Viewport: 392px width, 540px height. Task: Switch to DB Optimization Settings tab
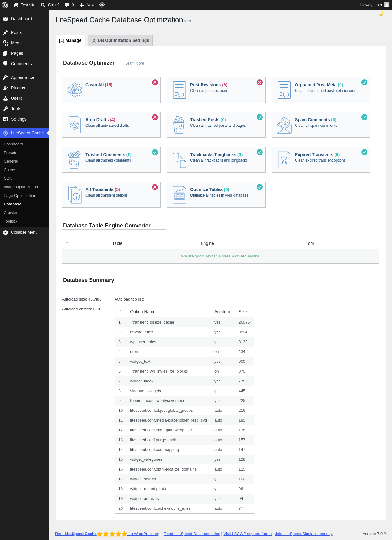(x=120, y=40)
